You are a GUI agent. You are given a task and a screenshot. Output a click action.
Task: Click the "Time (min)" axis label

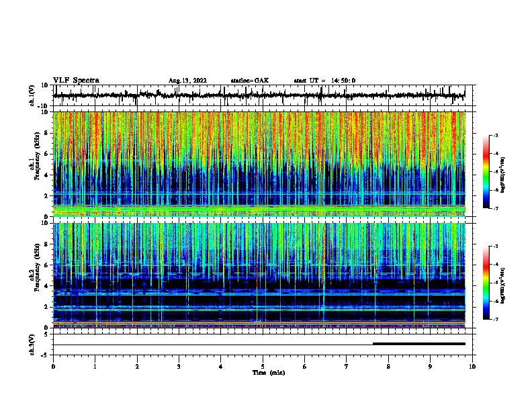tap(269, 373)
